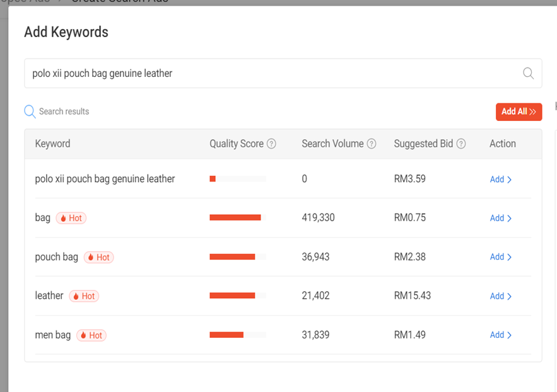Image resolution: width=557 pixels, height=392 pixels.
Task: Click the Hot badge beside 'pouch bag'
Action: coord(99,257)
